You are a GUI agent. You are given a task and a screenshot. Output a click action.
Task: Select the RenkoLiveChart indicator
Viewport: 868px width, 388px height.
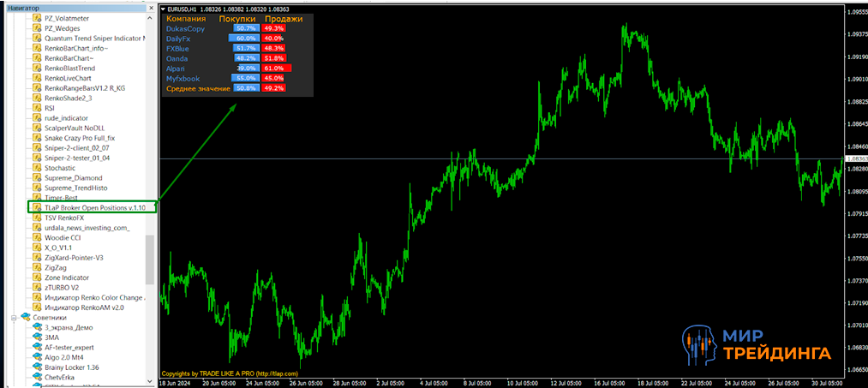tap(73, 78)
